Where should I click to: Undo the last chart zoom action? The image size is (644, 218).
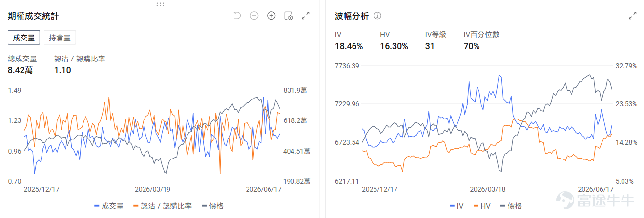tap(237, 16)
